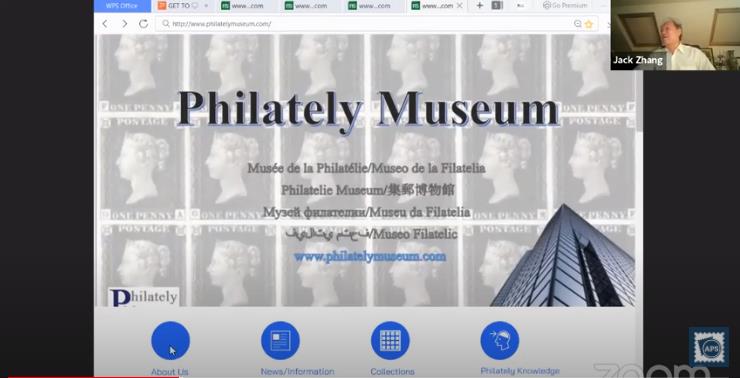The image size is (740, 378).
Task: Click Jack Zhang's video thumbnail
Action: pos(675,35)
